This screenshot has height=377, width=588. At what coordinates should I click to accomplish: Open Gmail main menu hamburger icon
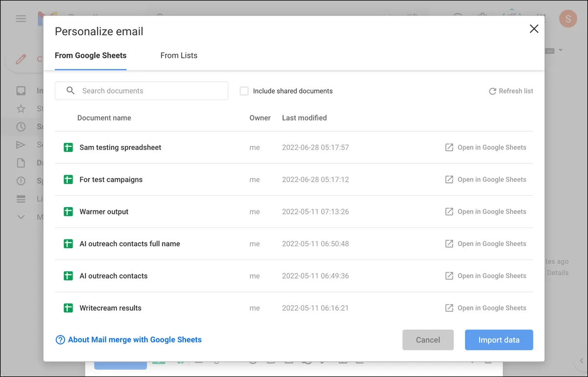(21, 19)
